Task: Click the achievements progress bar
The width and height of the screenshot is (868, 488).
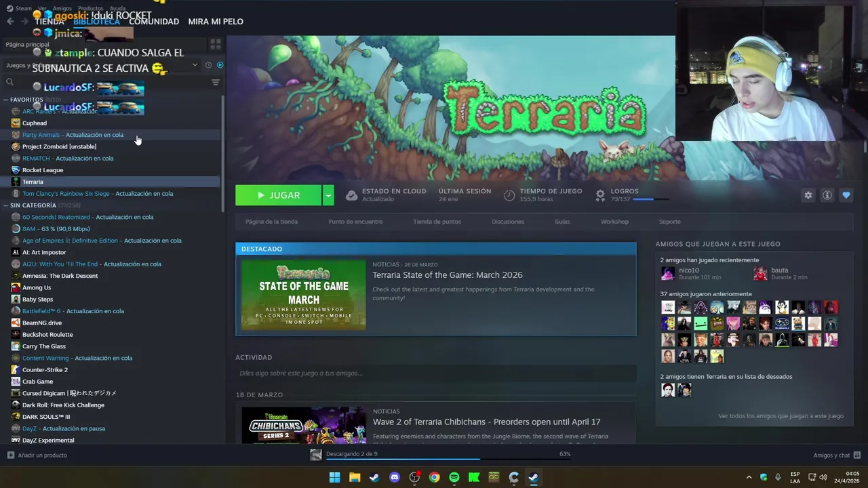Action: (x=651, y=199)
